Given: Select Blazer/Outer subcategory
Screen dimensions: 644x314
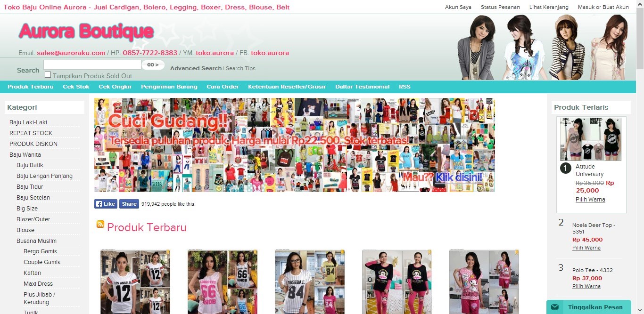Looking at the screenshot, I should (33, 219).
